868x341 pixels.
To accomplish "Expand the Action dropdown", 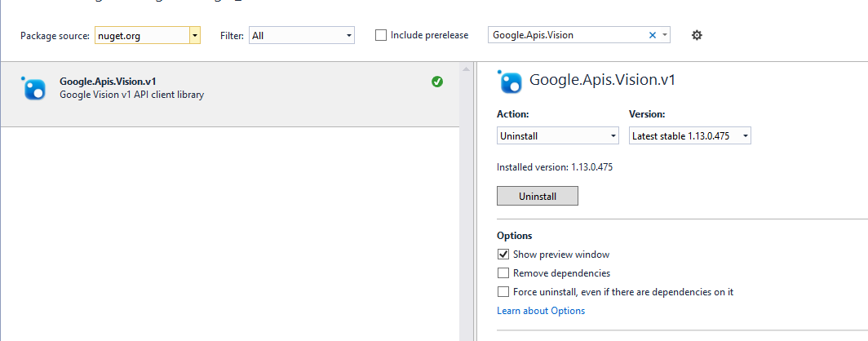I will (613, 136).
